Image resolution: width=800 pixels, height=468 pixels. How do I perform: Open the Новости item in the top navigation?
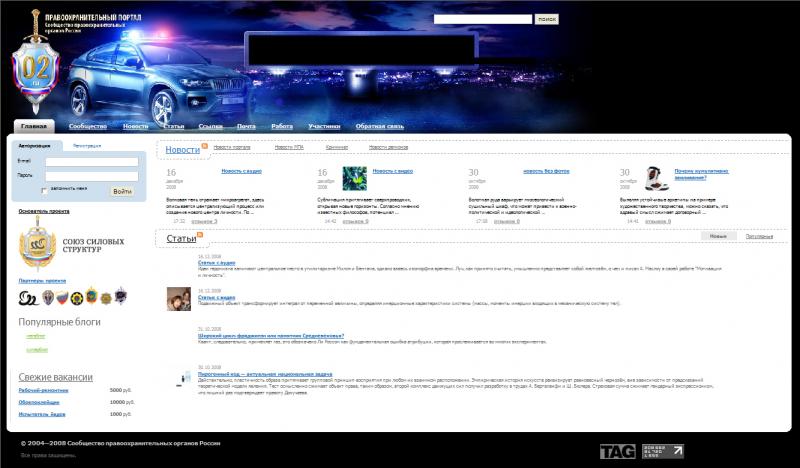click(x=136, y=126)
